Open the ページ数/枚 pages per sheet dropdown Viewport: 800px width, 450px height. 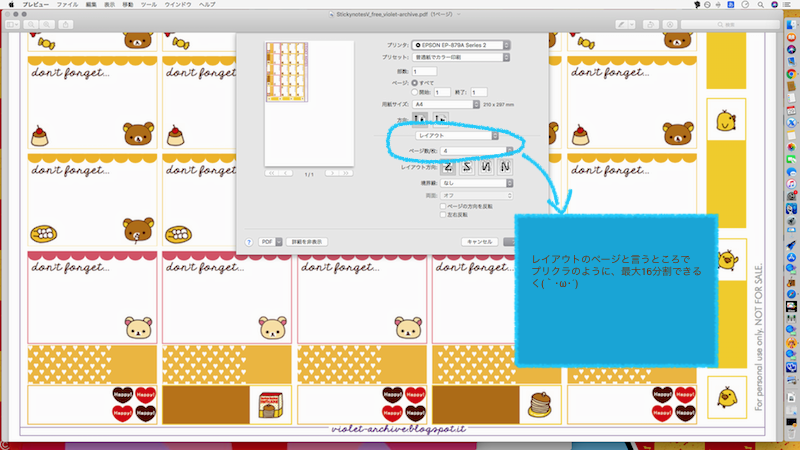click(477, 151)
